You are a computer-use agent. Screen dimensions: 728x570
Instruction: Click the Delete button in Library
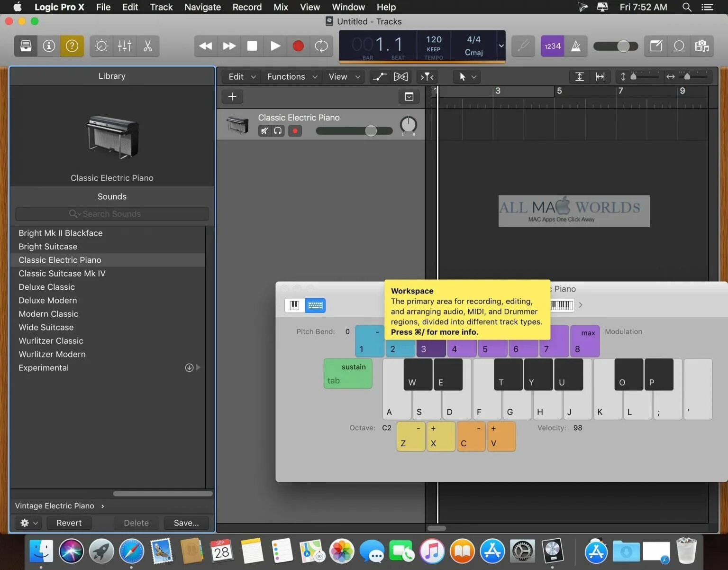pyautogui.click(x=136, y=523)
